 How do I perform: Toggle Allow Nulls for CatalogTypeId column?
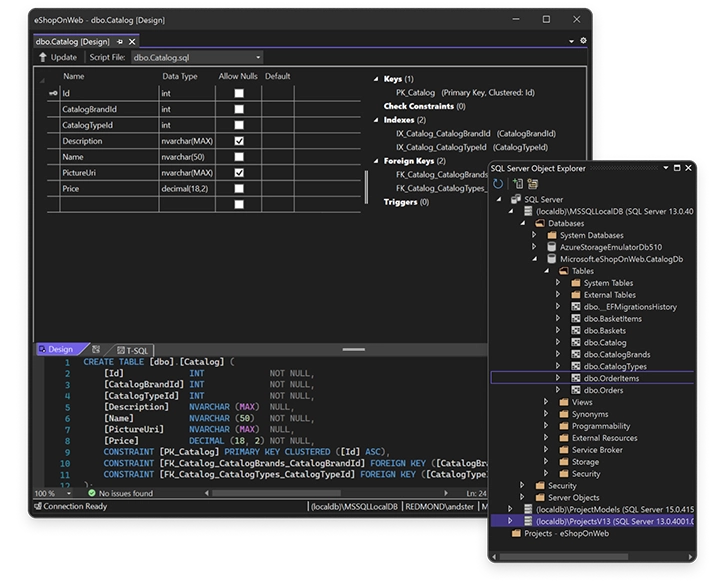click(239, 125)
